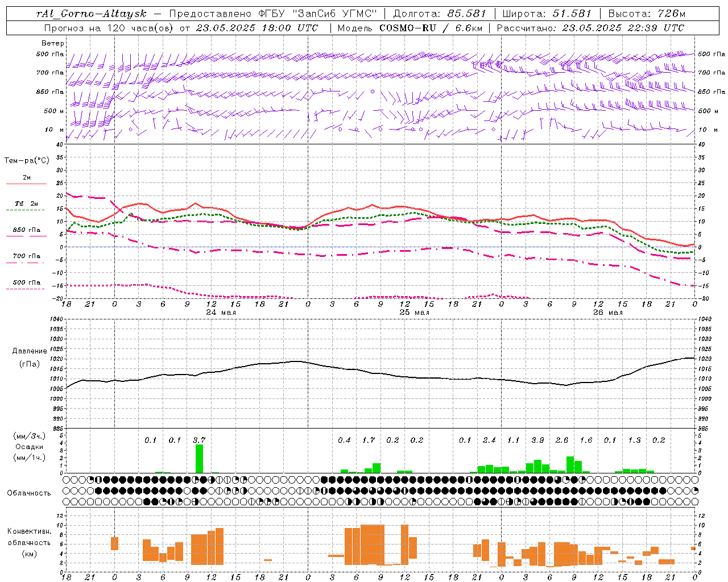Click the 1.7 precipitation total value
The height and width of the screenshot is (582, 728).
369,440
